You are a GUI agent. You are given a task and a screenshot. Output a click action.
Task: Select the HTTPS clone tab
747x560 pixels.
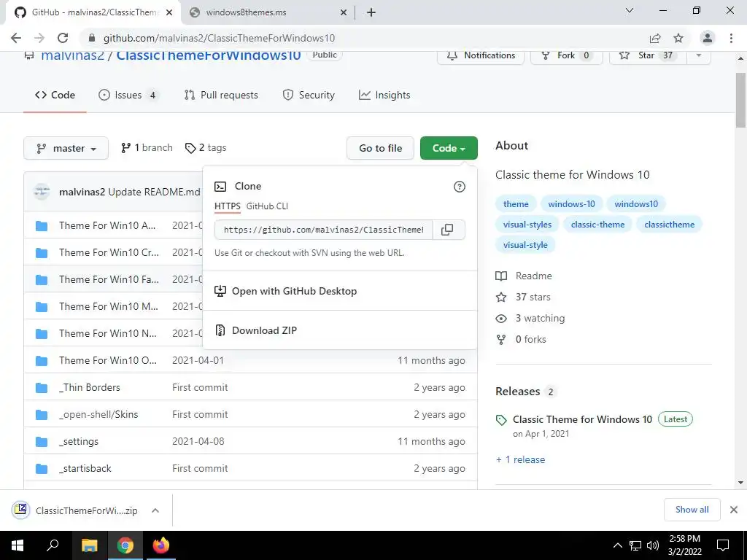pyautogui.click(x=228, y=206)
